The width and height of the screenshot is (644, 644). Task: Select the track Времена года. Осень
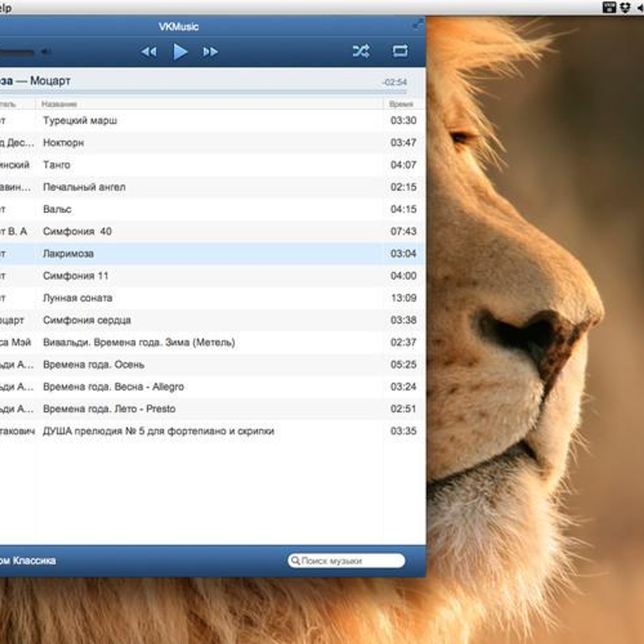pyautogui.click(x=212, y=364)
